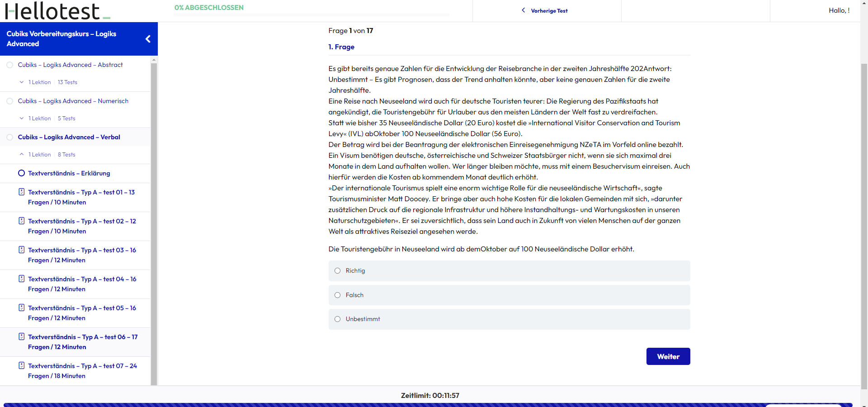Click the status circle for Logiks Advanced – Abstract
The height and width of the screenshot is (407, 868).
9,65
